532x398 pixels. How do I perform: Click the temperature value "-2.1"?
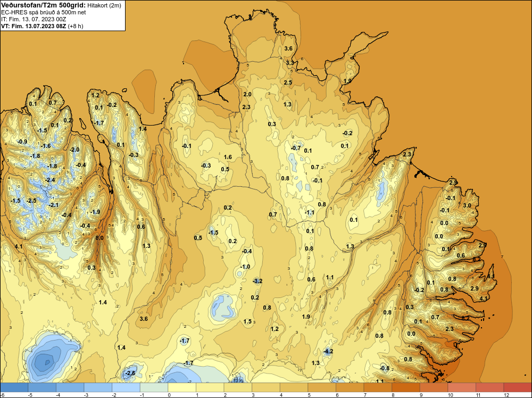pos(54,205)
